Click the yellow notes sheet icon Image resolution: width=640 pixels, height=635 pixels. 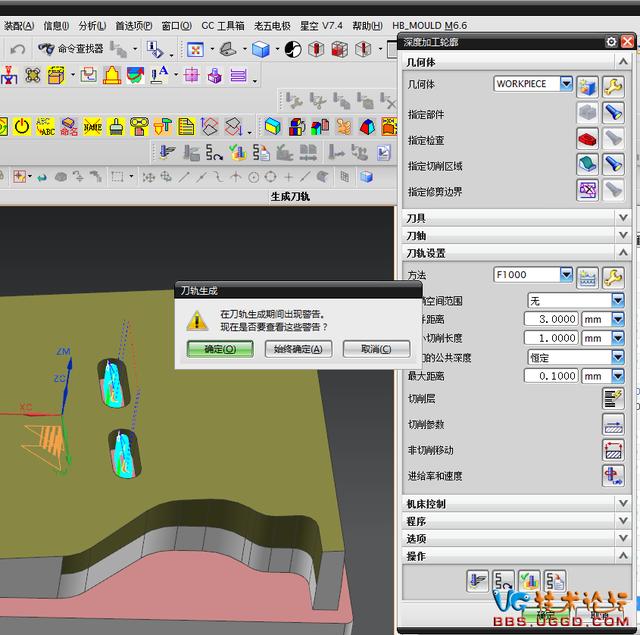pos(186,127)
